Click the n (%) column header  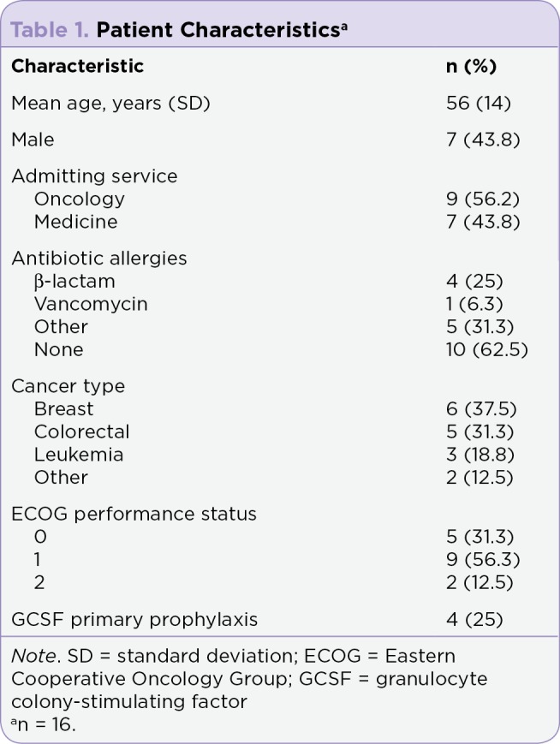(471, 66)
